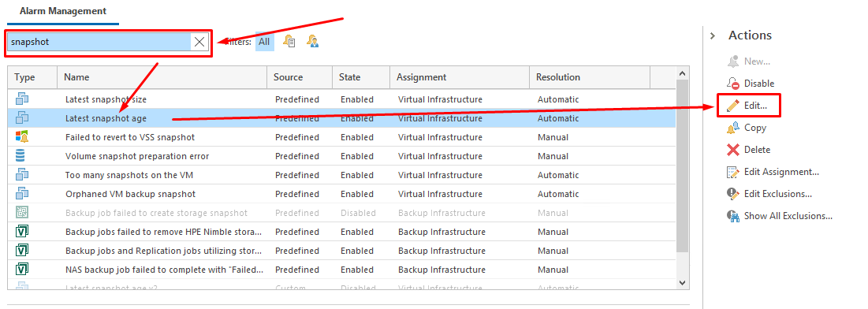Image resolution: width=868 pixels, height=309 pixels.
Task: Open the Alarm Management tab
Action: click(63, 11)
